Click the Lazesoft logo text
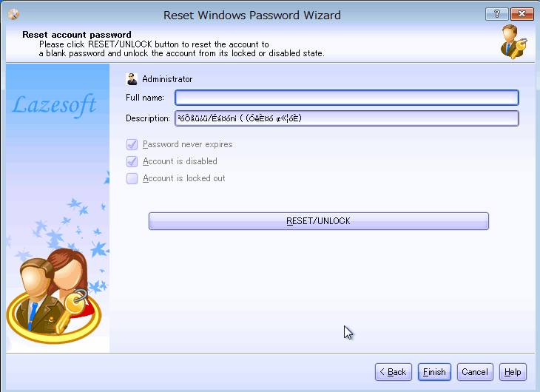 click(x=55, y=104)
